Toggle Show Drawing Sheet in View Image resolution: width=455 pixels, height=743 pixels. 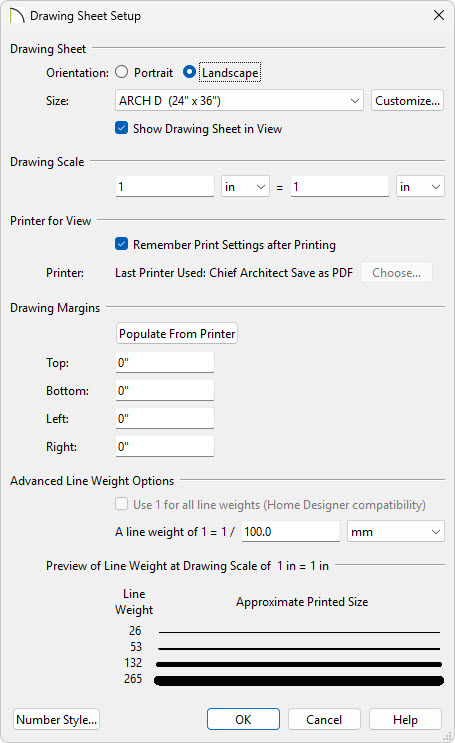point(121,128)
